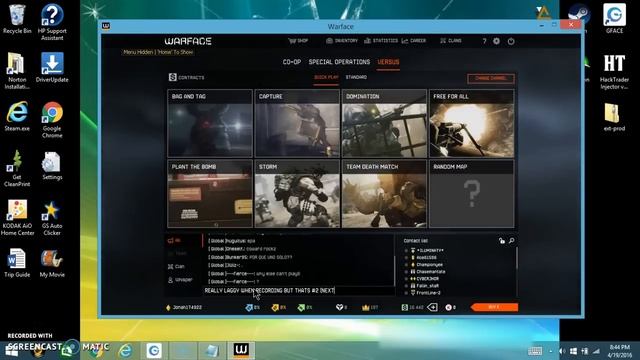Switch to the Special Operations tab
Screen dimensions: 640x360
[x=339, y=62]
